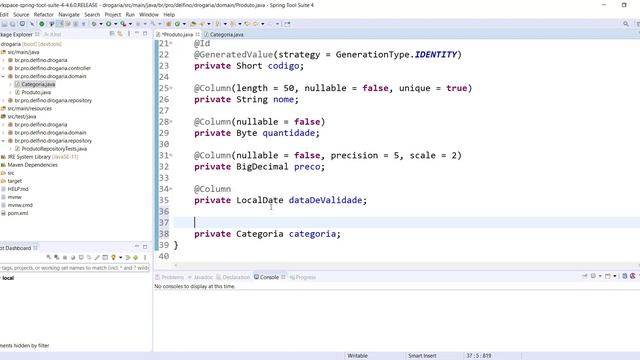Expand the local node in Boot Dashboard
This screenshot has height=360, width=640.
pyautogui.click(x=1, y=278)
